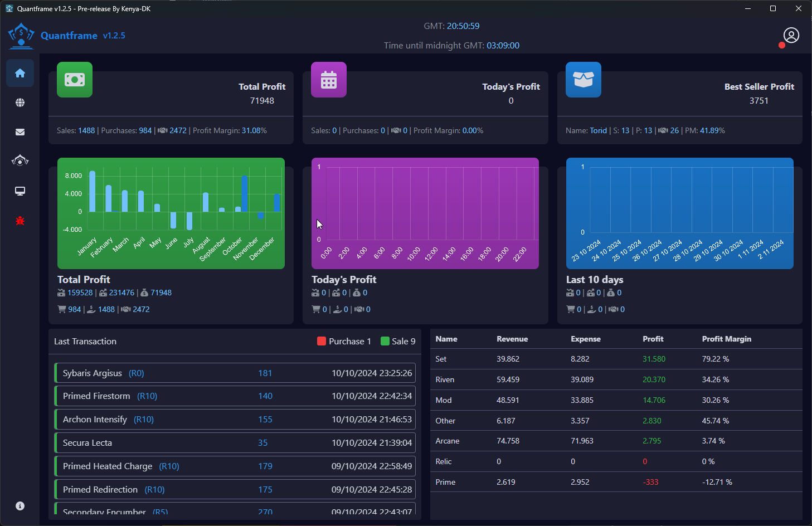Open the globe live trading page
Viewport: 812px width, 526px height.
point(20,103)
